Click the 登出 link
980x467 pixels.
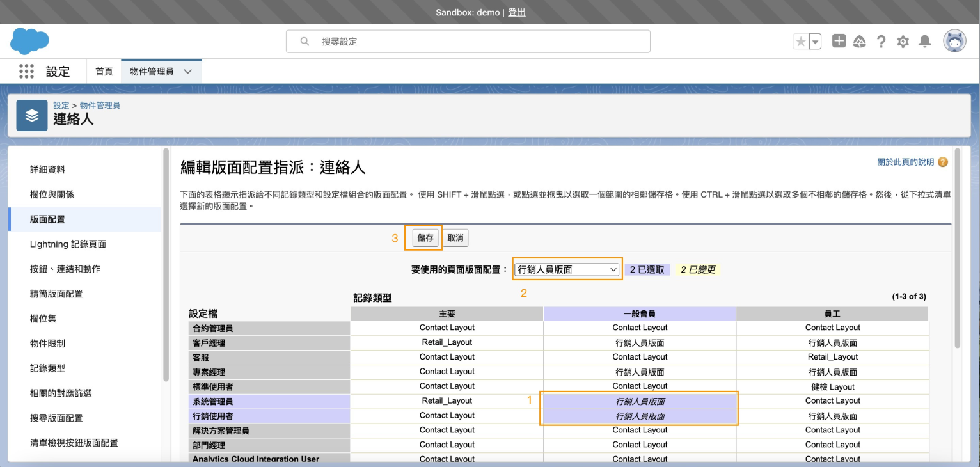pyautogui.click(x=516, y=12)
